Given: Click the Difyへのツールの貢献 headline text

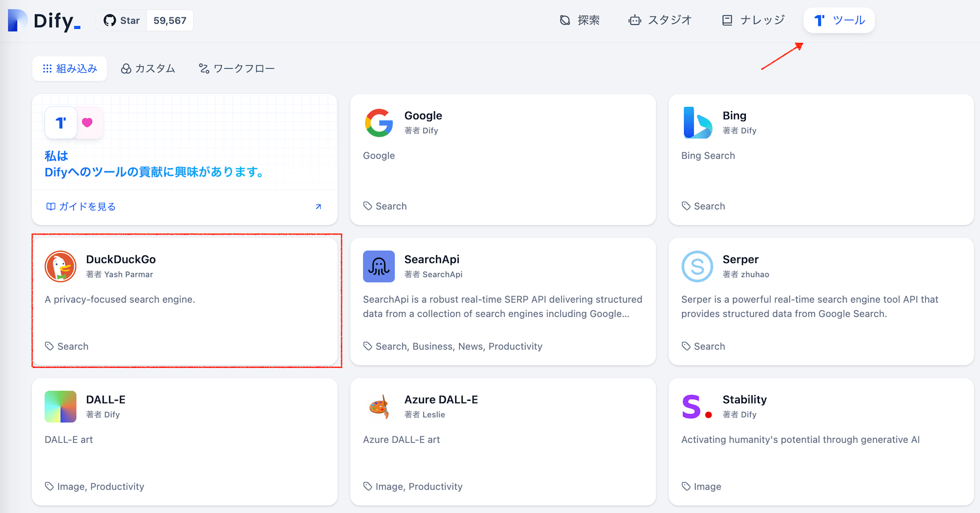Looking at the screenshot, I should click(x=155, y=172).
